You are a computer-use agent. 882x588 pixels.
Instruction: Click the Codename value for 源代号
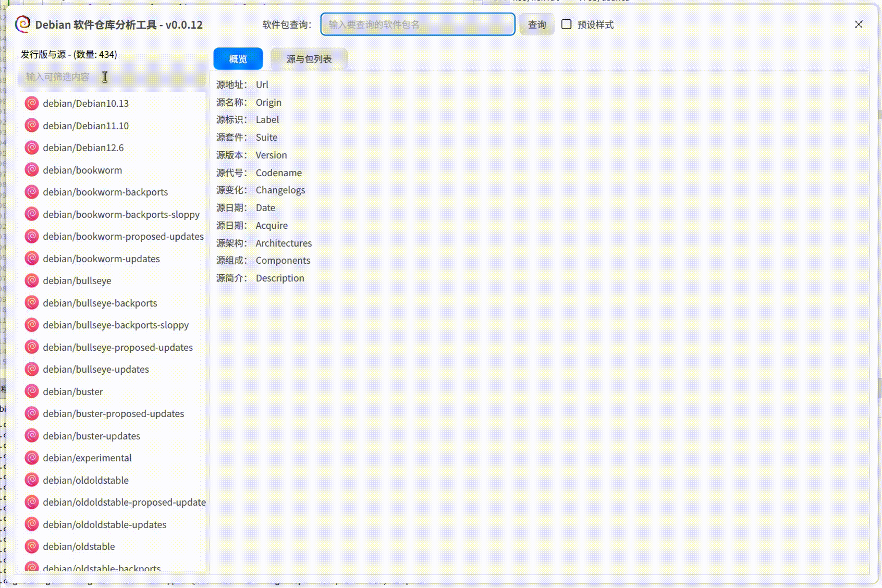(279, 173)
